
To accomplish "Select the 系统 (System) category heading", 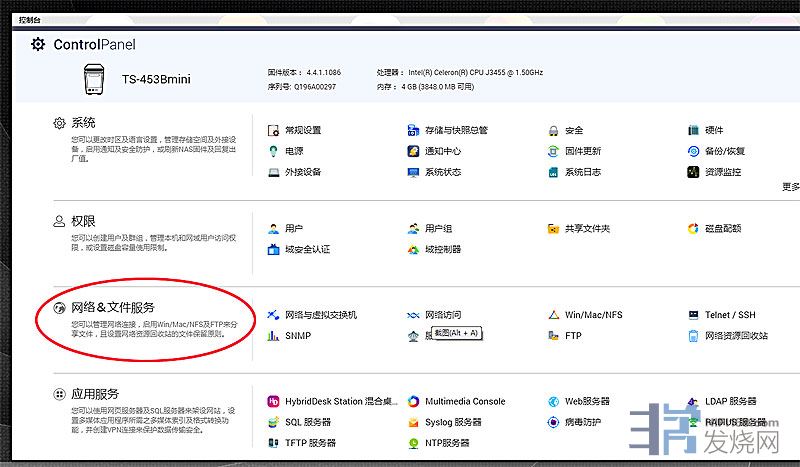I will (83, 123).
